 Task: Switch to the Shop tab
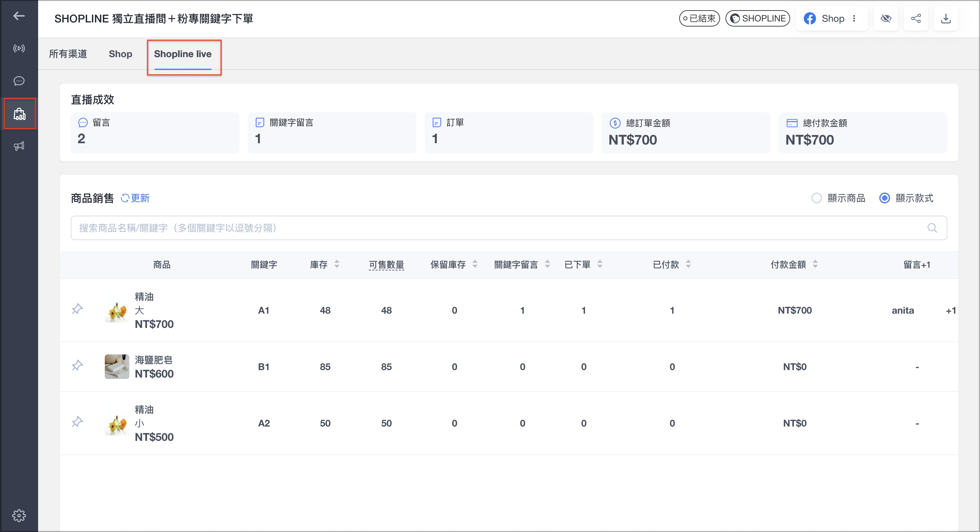click(x=120, y=54)
